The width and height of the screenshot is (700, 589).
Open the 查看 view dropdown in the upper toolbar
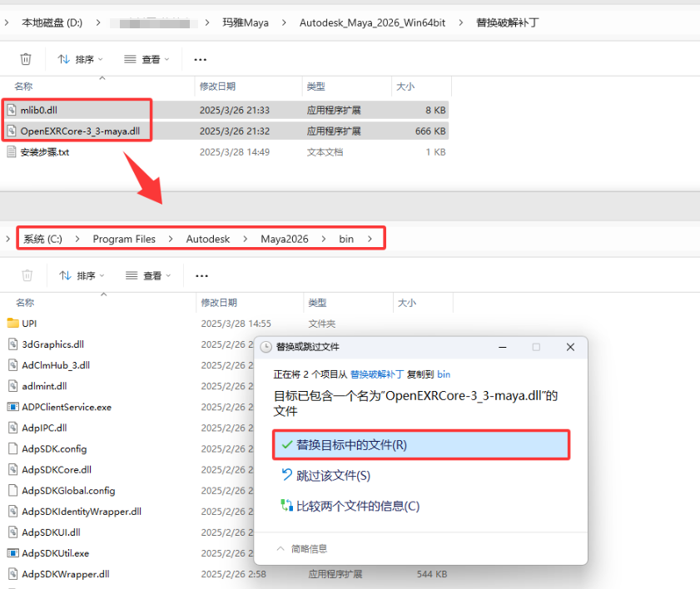coord(146,59)
